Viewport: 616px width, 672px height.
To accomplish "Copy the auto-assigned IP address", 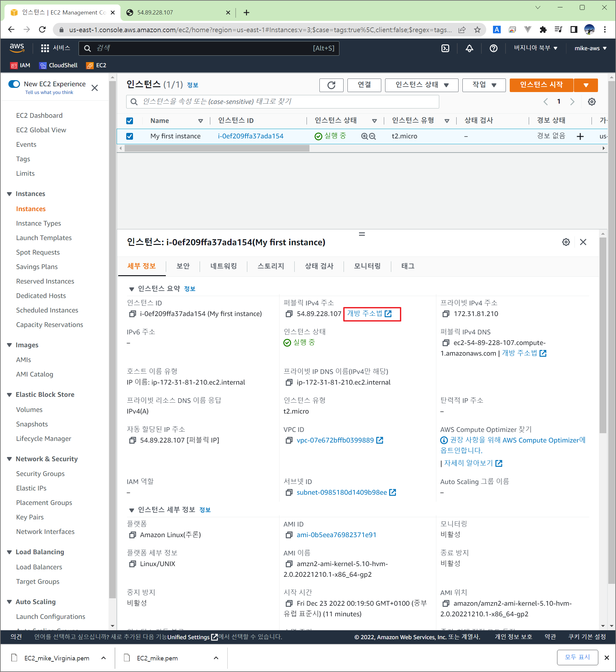I will click(132, 440).
